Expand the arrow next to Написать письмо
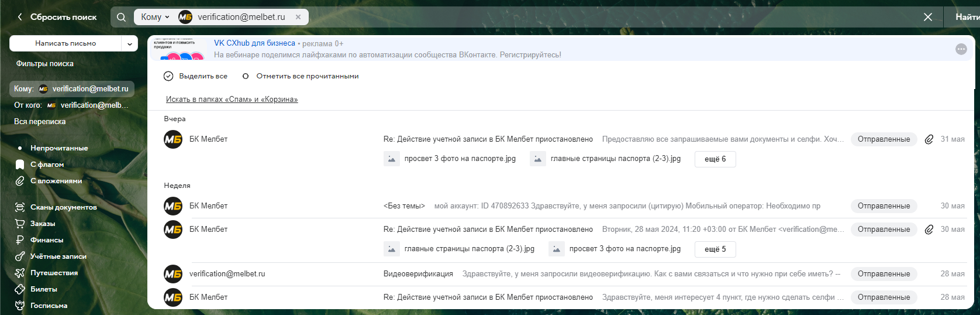Screen dimensions: 980x315 [x=130, y=43]
